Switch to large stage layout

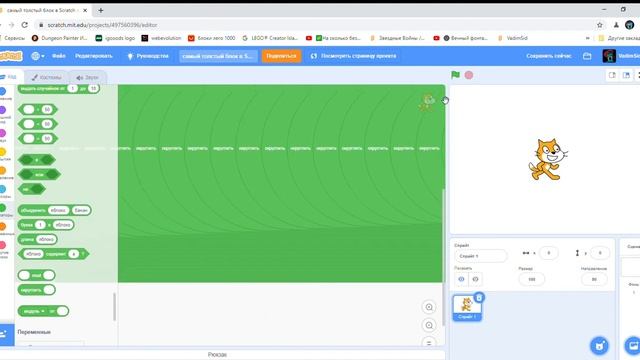pyautogui.click(x=626, y=75)
